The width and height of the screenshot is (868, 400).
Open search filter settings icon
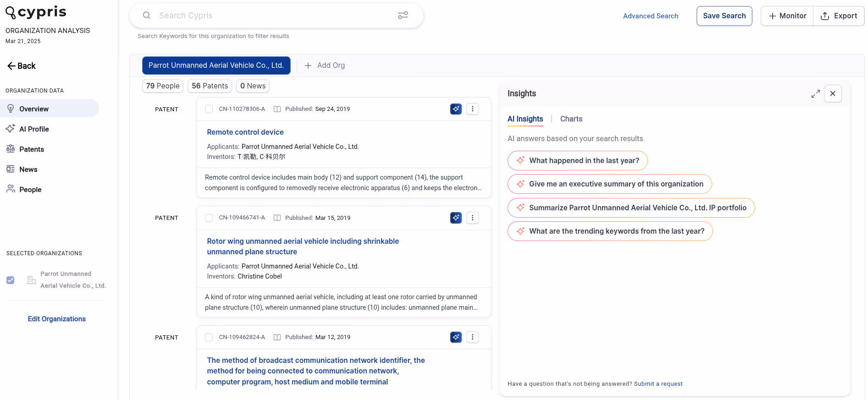(403, 15)
